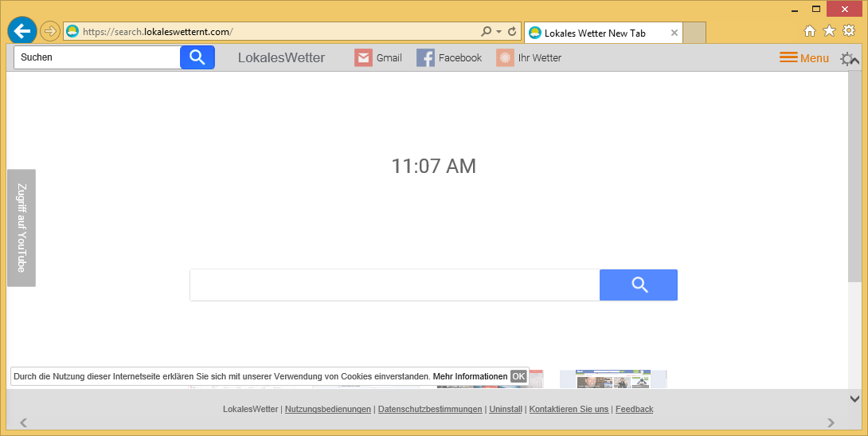Accept cookies with the OK button
868x436 pixels.
click(x=518, y=376)
